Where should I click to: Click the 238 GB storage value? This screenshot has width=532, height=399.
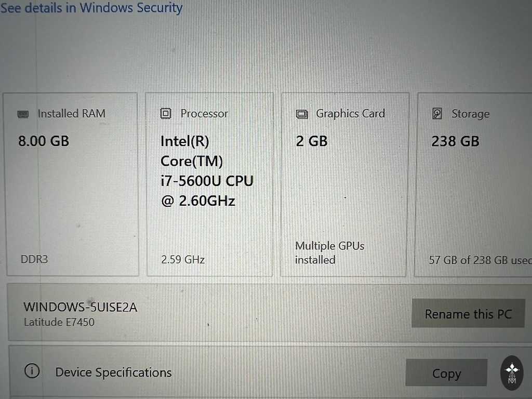455,141
